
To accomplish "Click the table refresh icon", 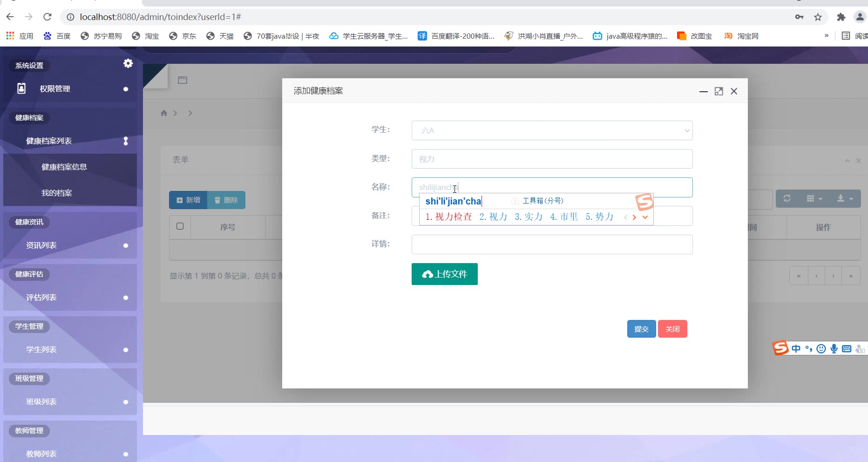I will pos(787,198).
